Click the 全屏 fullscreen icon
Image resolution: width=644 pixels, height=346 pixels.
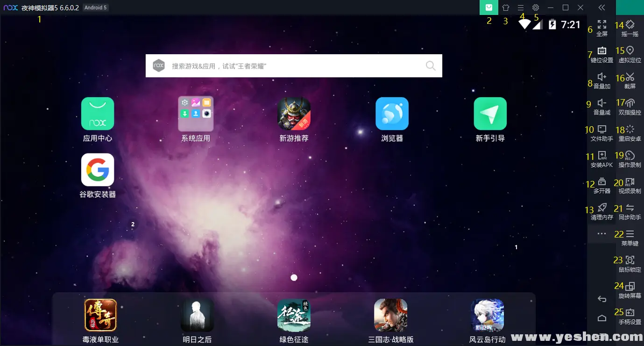click(x=602, y=25)
